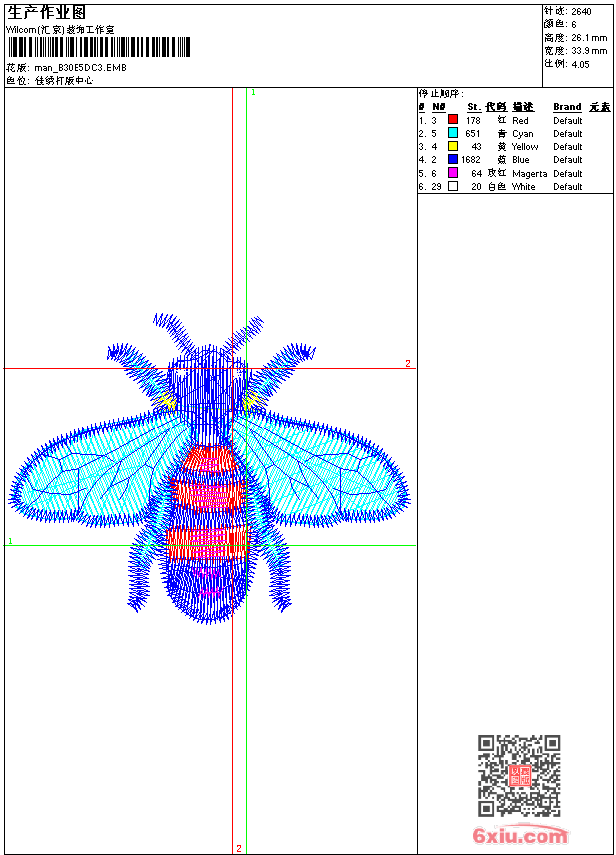616x855 pixels.
Task: Click the magenta color swatch
Action: (x=453, y=173)
